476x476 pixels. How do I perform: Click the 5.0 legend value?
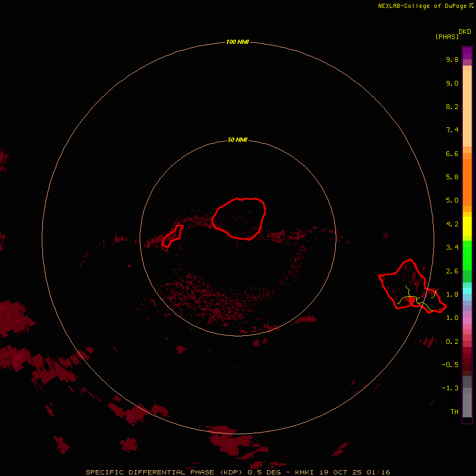pyautogui.click(x=452, y=200)
